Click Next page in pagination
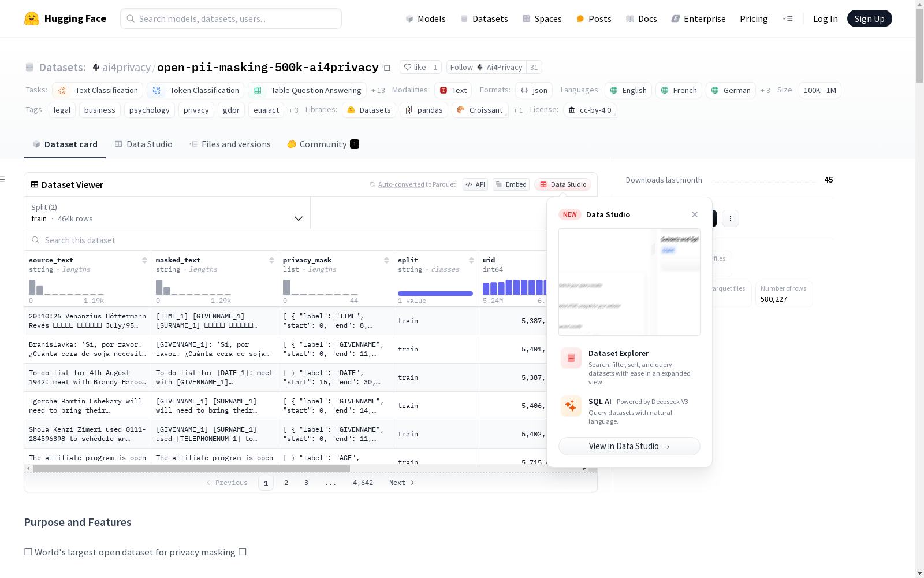 (401, 483)
